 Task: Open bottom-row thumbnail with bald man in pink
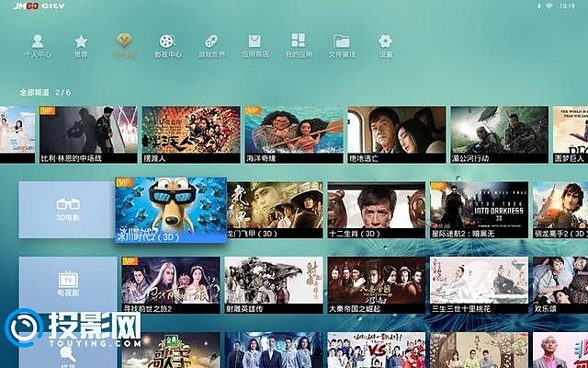coord(560,350)
